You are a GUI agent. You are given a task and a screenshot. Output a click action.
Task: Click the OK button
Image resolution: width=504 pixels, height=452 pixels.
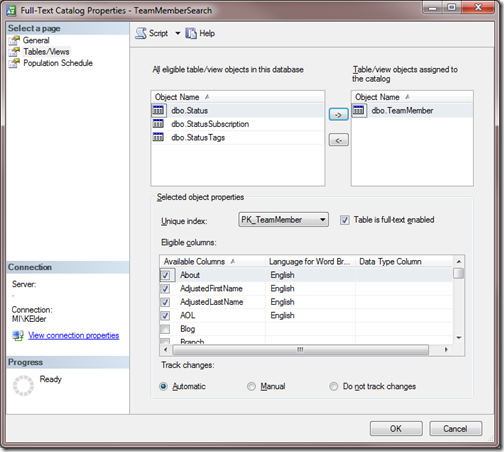pyautogui.click(x=396, y=429)
